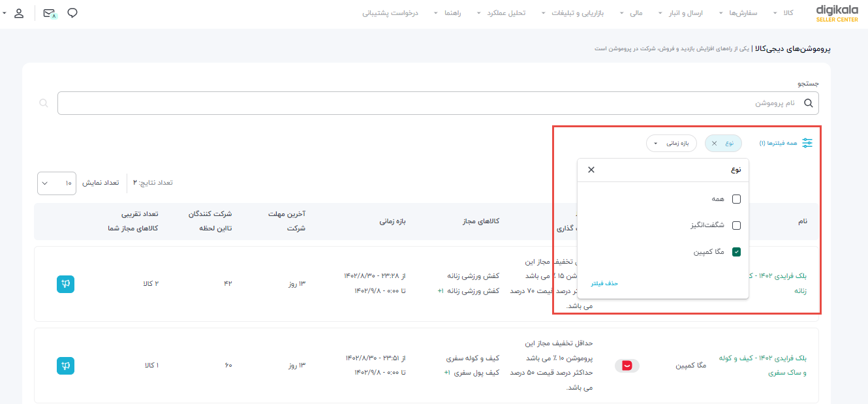This screenshot has width=868, height=404.
Task: Click the +۱ link beside کیف پول سفری
Action: tap(448, 373)
